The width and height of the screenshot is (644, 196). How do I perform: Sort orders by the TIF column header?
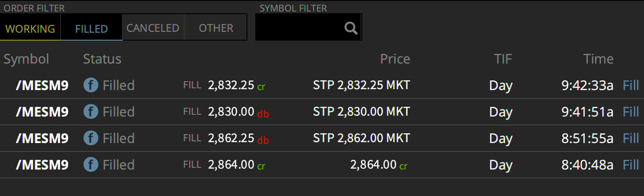[x=503, y=59]
